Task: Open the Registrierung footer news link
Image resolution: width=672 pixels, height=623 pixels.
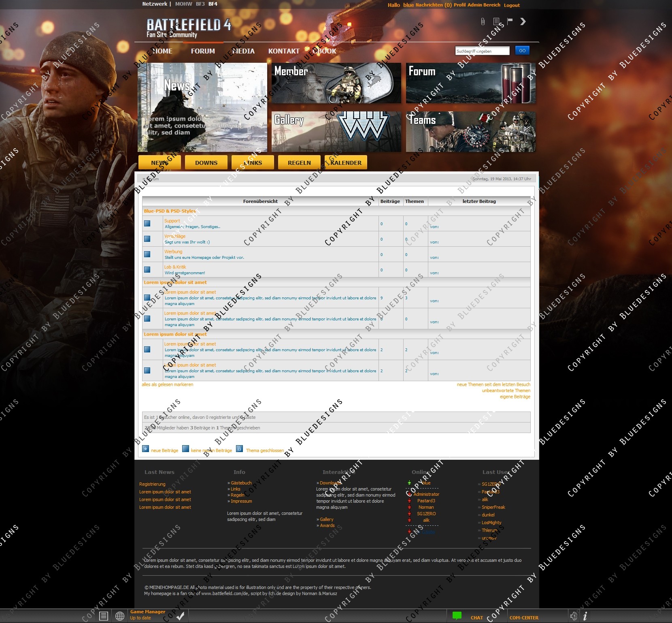Action: tap(152, 484)
